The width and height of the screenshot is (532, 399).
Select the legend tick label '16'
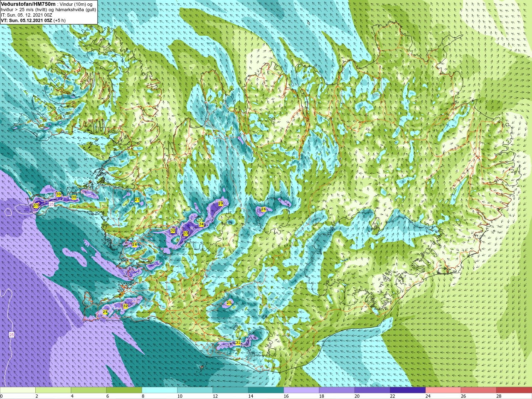click(286, 396)
